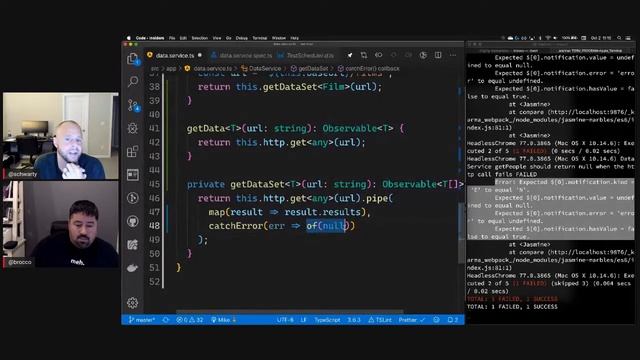The image size is (640, 360).
Task: Click the git branch master status item
Action: coord(142,320)
